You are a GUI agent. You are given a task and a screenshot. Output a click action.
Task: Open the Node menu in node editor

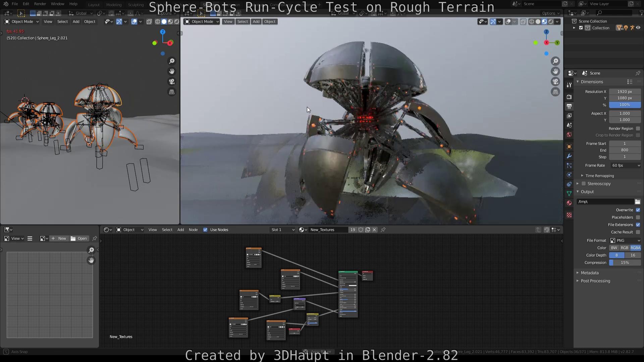coord(193,230)
